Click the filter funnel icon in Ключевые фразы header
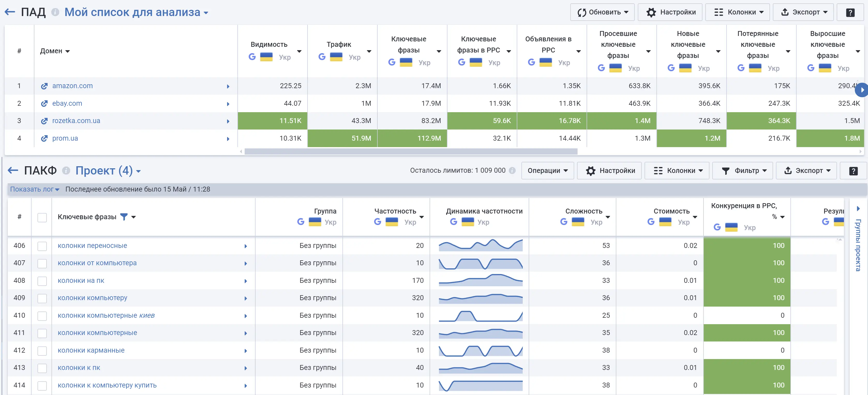 (124, 217)
